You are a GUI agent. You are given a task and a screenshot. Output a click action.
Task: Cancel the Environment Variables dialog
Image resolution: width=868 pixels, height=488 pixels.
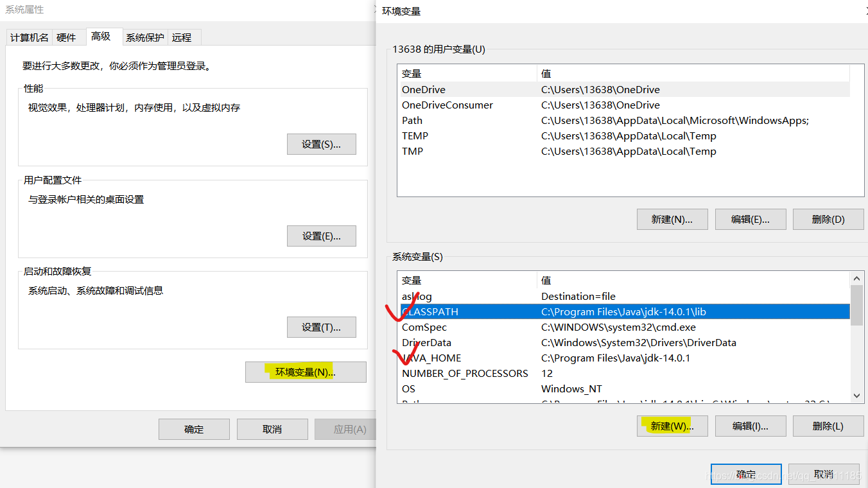(824, 475)
